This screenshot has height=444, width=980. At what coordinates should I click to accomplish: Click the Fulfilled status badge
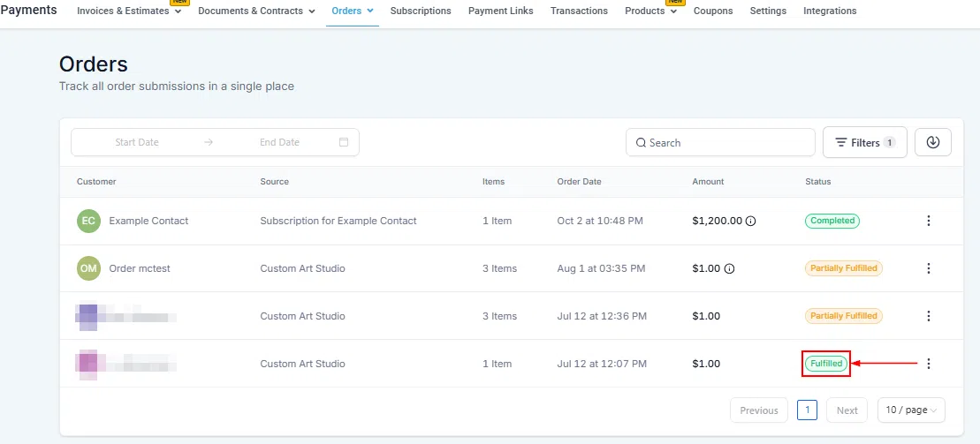[826, 364]
